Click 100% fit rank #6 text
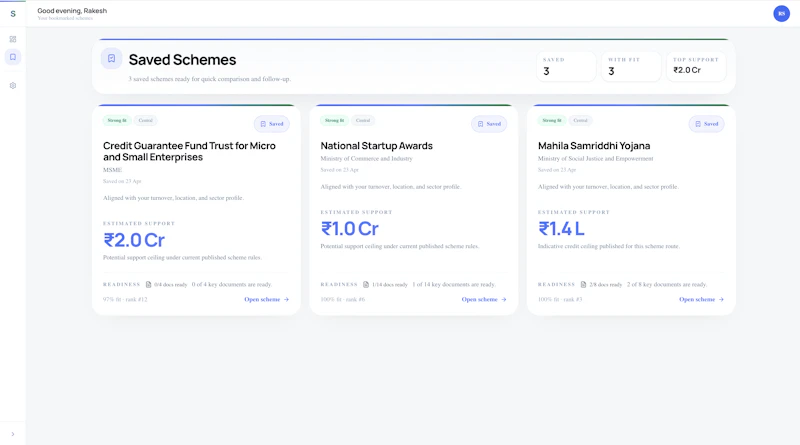Image resolution: width=800 pixels, height=445 pixels. tap(342, 300)
